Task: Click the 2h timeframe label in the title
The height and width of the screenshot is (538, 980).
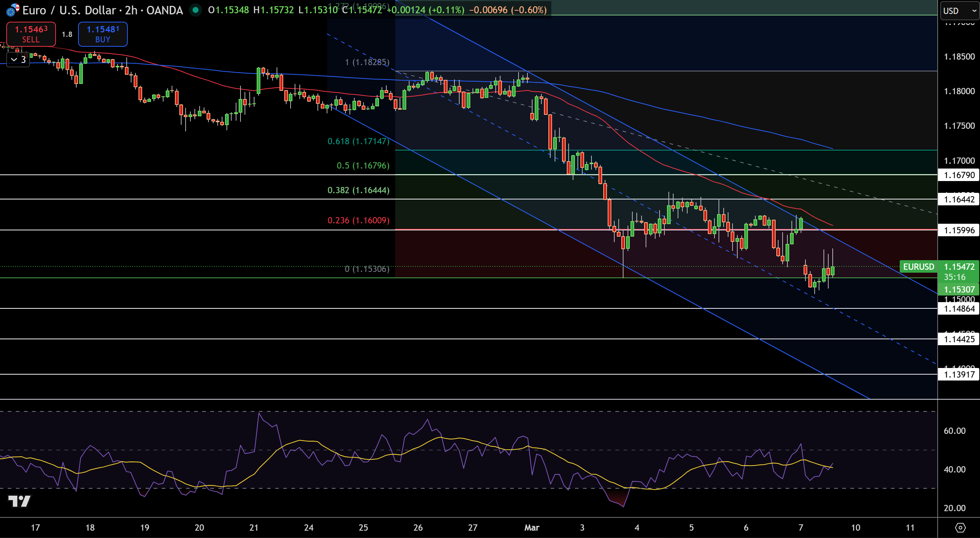Action: click(x=131, y=10)
